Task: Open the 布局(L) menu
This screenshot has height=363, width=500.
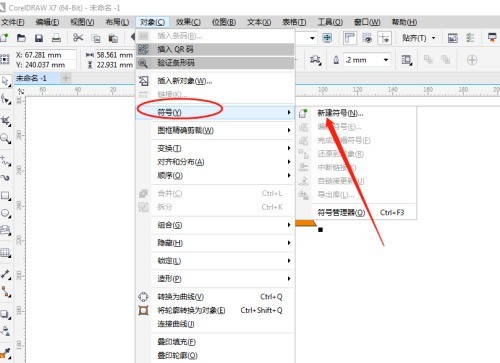Action: [x=117, y=22]
